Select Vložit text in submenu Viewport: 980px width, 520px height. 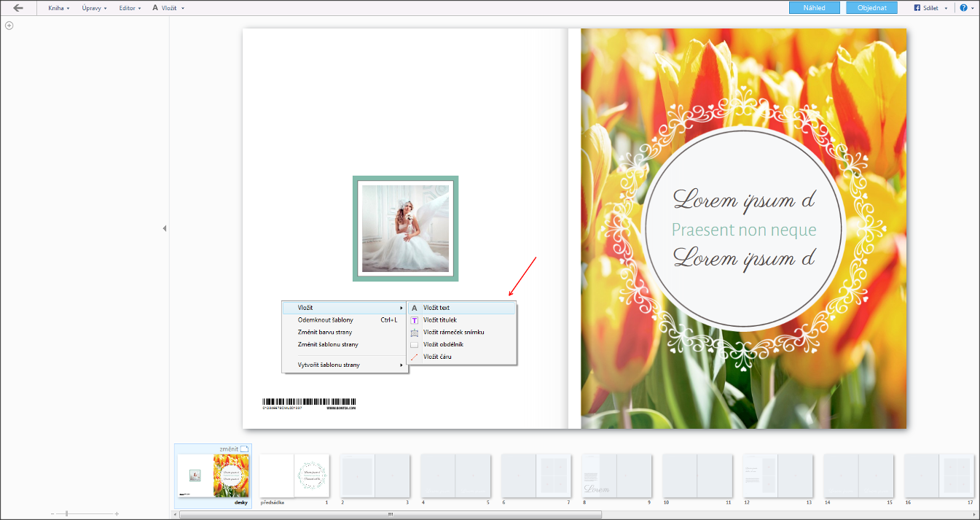(x=461, y=308)
